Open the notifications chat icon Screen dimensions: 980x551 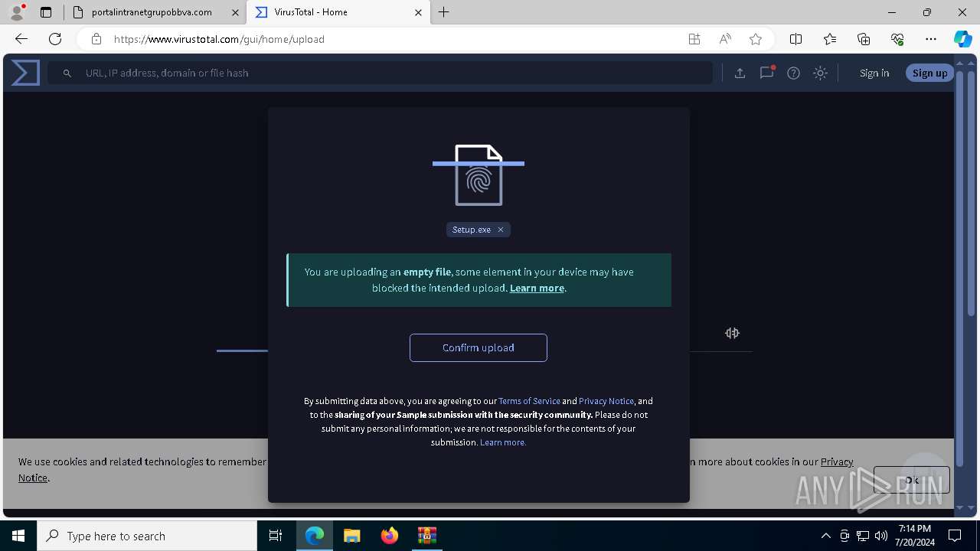pos(766,73)
